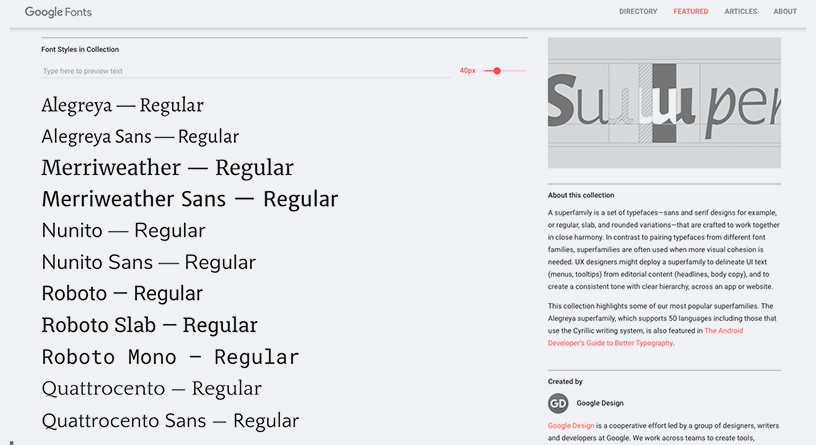
Task: Select the Quattrocento — Regular font sample
Action: 151,388
